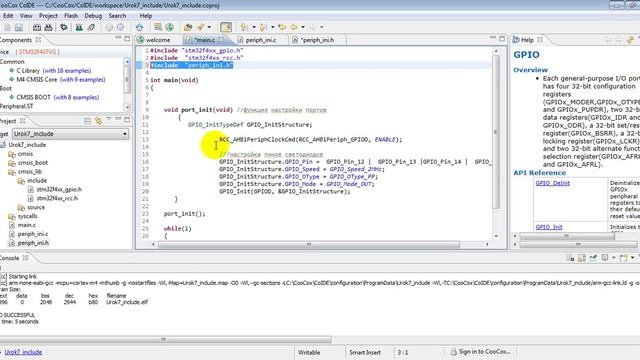Viewport: 640px width, 360px height.
Task: Click the Save toolbar icon
Action: pyautogui.click(x=19, y=27)
